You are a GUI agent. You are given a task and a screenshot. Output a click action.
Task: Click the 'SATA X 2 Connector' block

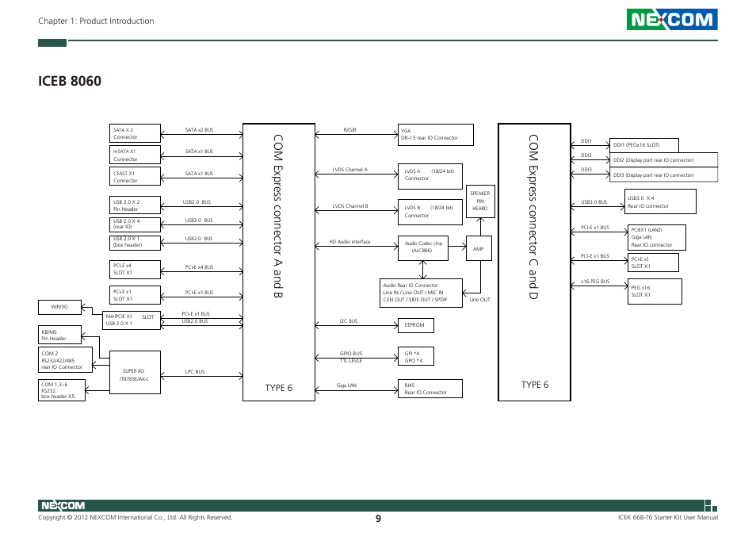pos(135,133)
